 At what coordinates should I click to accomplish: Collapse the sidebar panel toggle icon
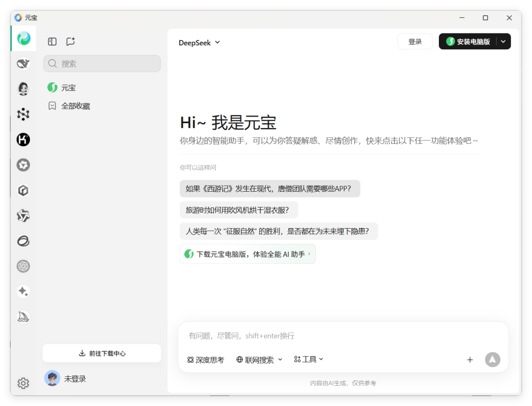point(52,41)
